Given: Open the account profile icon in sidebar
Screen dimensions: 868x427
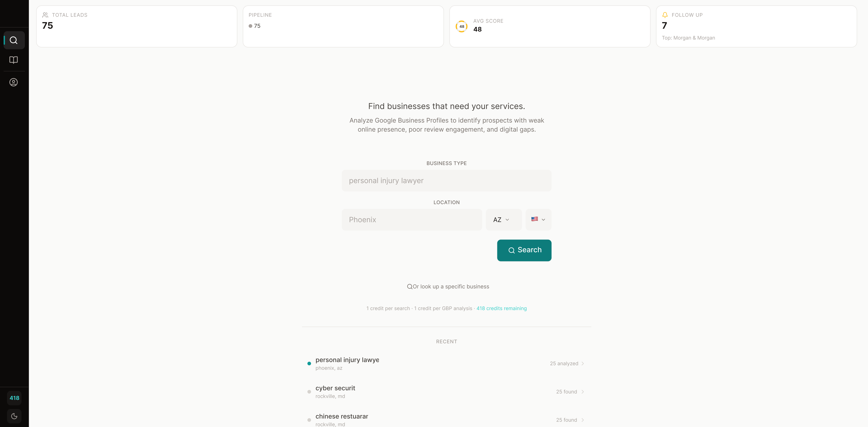Looking at the screenshot, I should (x=14, y=82).
